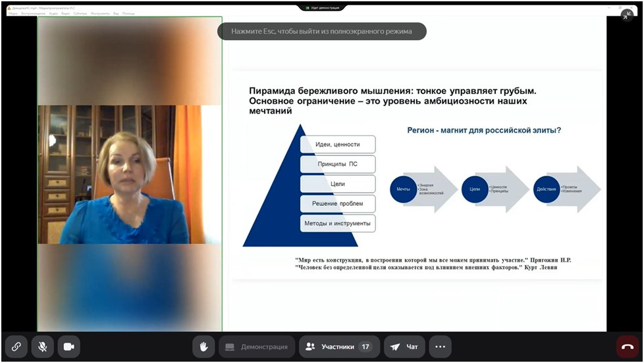644x363 pixels.
Task: Click the Демонстрация screen share button
Action: pos(256,347)
